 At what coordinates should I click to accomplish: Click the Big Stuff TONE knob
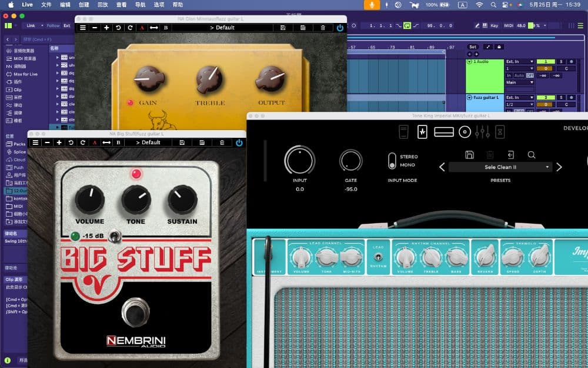pyautogui.click(x=136, y=200)
